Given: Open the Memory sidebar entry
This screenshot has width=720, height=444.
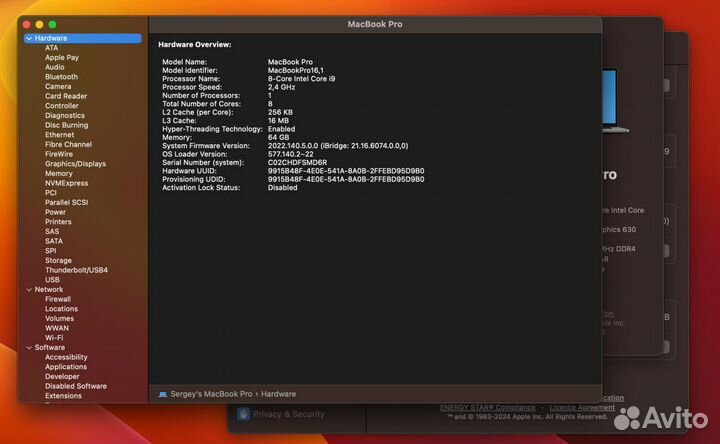Looking at the screenshot, I should 59,173.
